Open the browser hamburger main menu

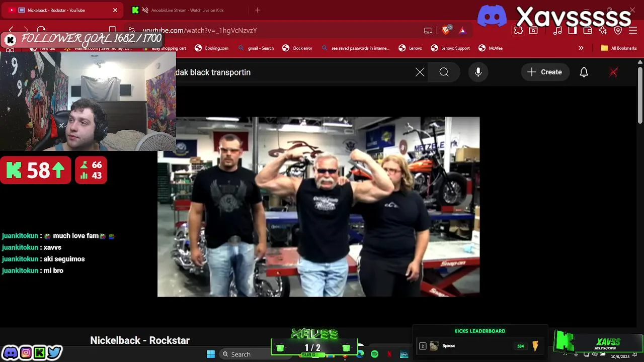[633, 31]
